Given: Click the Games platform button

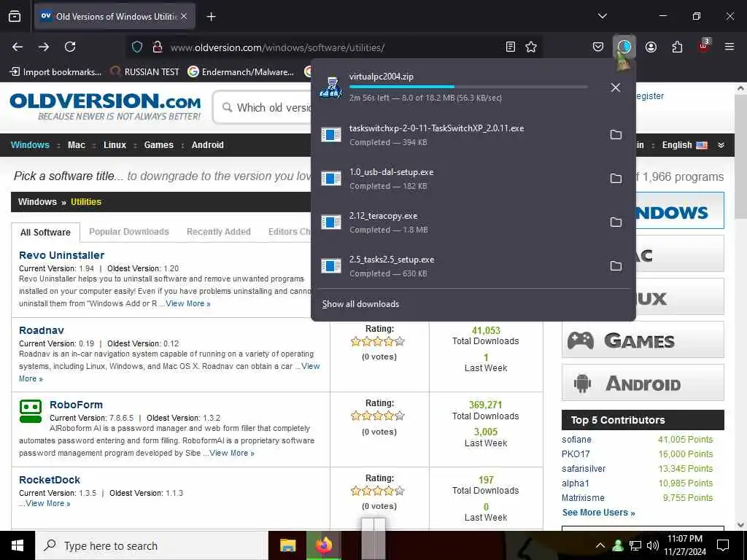Looking at the screenshot, I should [643, 340].
